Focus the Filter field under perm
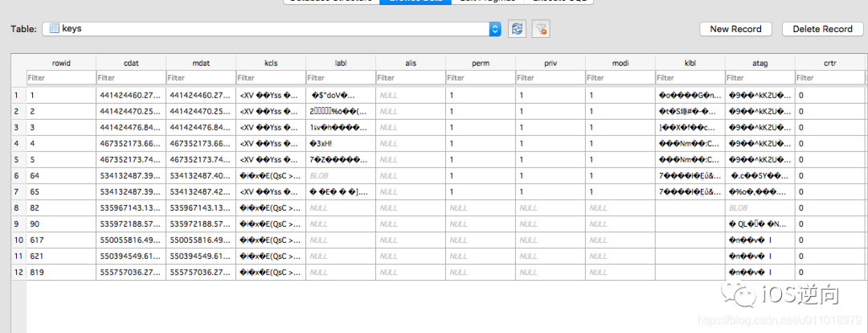This screenshot has height=333, width=868. tap(481, 78)
